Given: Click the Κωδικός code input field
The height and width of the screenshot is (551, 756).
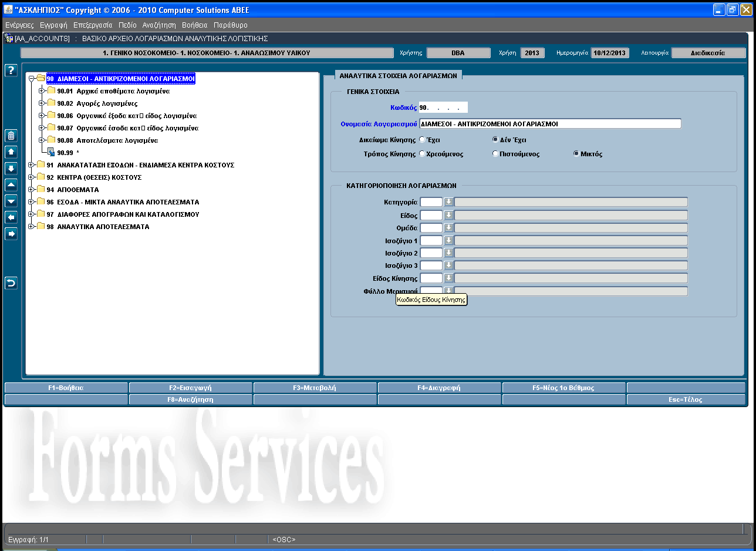Looking at the screenshot, I should (x=443, y=107).
